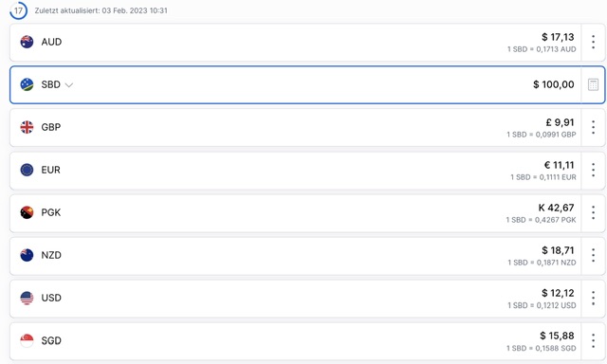Viewport: 607px width, 364px height.
Task: Open the three-dot menu for AUD
Action: [593, 42]
